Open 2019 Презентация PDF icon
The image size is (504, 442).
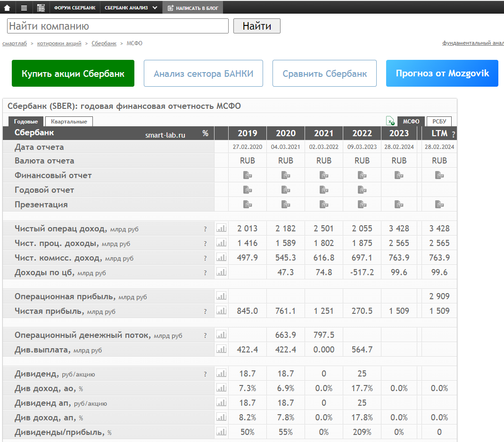[x=248, y=205]
